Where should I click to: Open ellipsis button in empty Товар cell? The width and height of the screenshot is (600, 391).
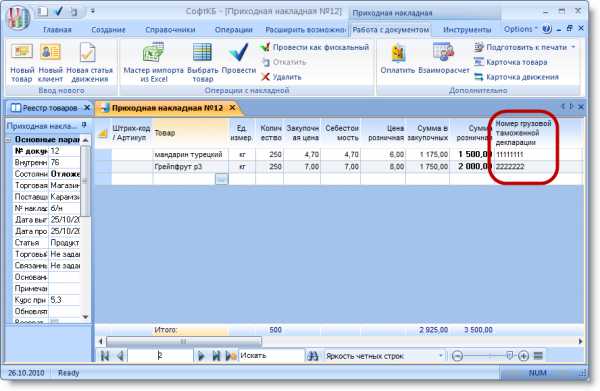(x=222, y=179)
